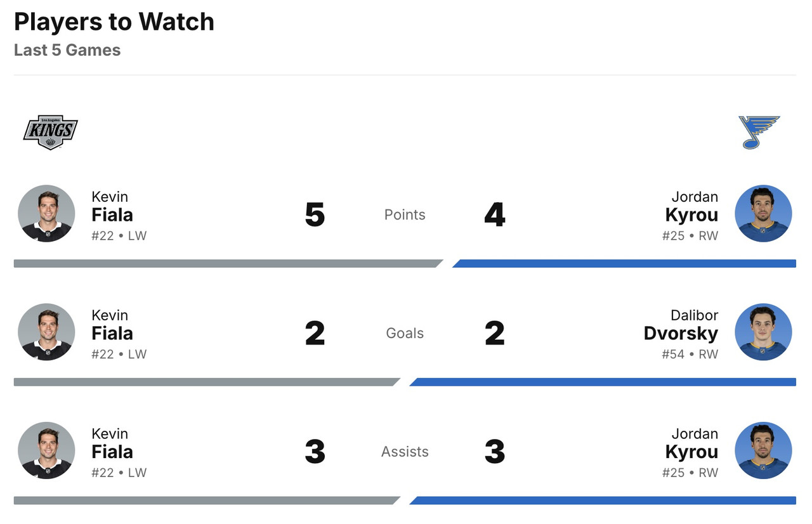Click Jordan Kyrou's headshot in Assists row

point(763,451)
